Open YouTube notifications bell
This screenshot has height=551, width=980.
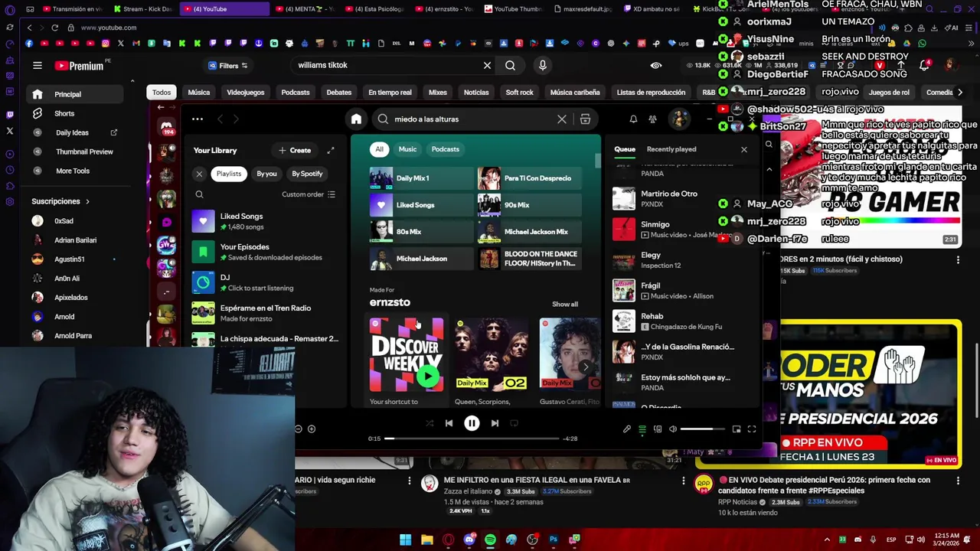pyautogui.click(x=924, y=66)
